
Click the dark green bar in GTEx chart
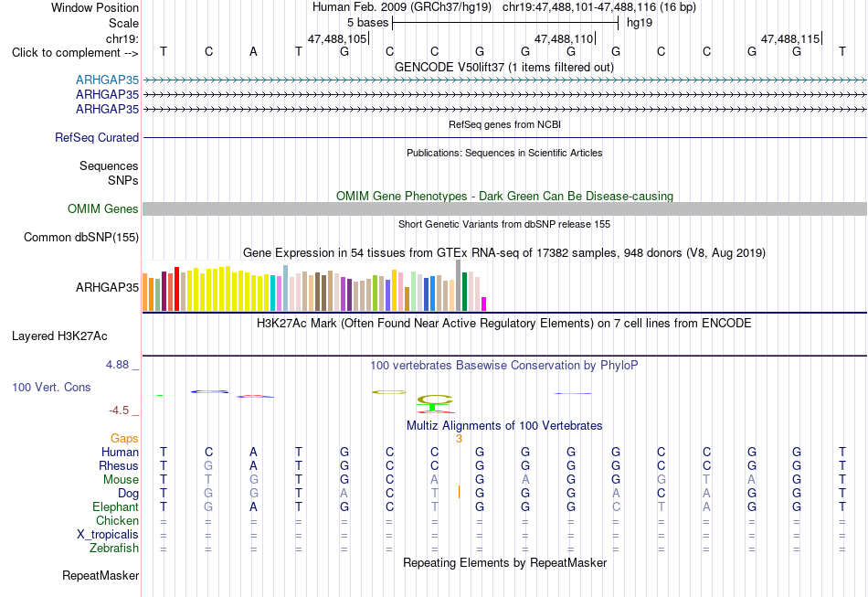coord(464,292)
